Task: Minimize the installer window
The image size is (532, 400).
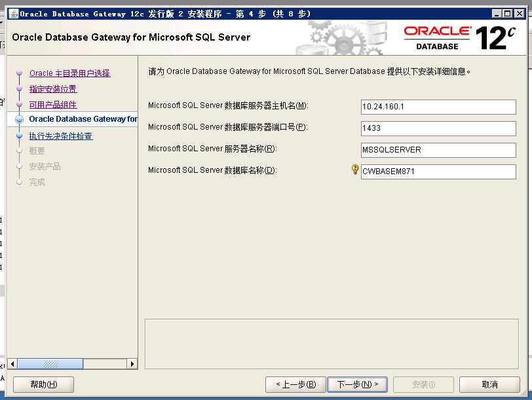Action: [497, 14]
